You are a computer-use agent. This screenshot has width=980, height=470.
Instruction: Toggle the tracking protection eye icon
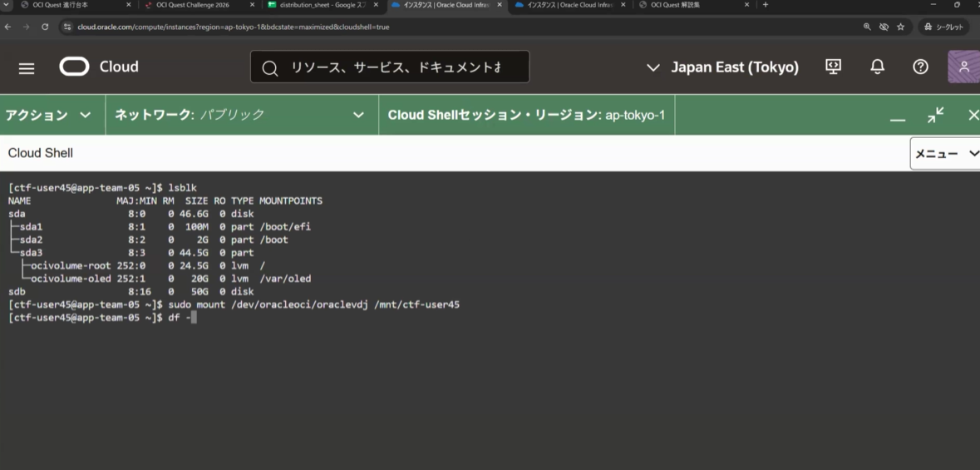click(884, 27)
